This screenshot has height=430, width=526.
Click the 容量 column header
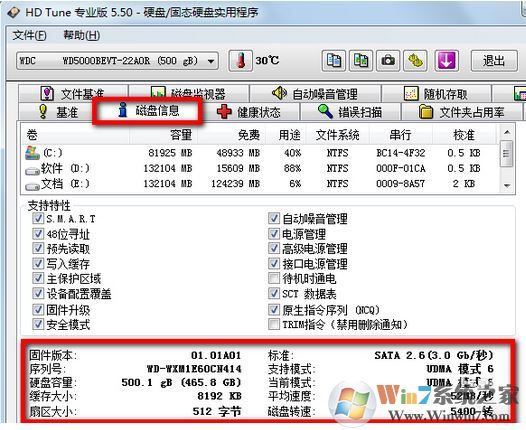click(x=164, y=135)
